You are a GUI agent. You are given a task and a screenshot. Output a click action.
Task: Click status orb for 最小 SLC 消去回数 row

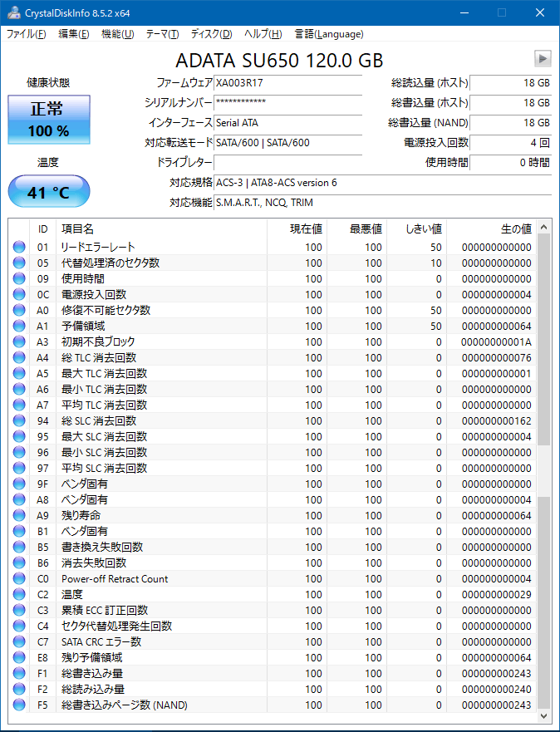[19, 452]
